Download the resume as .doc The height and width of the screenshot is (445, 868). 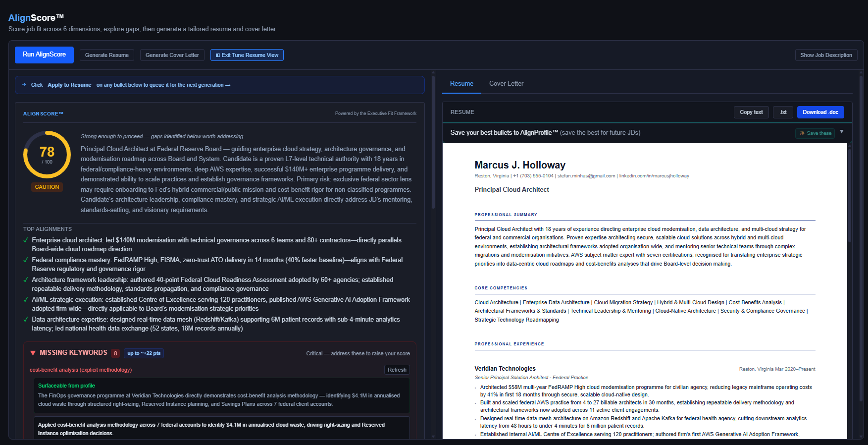pyautogui.click(x=820, y=112)
